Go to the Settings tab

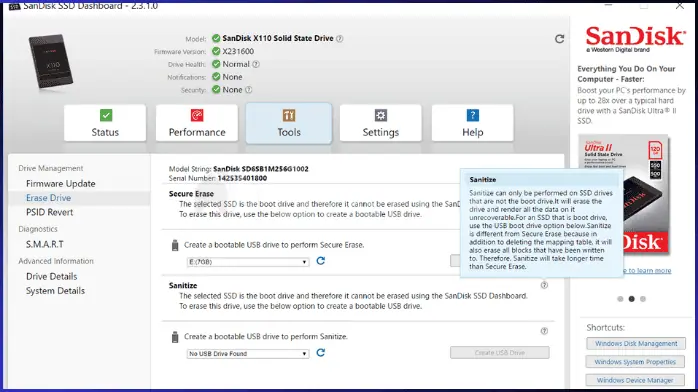381,123
